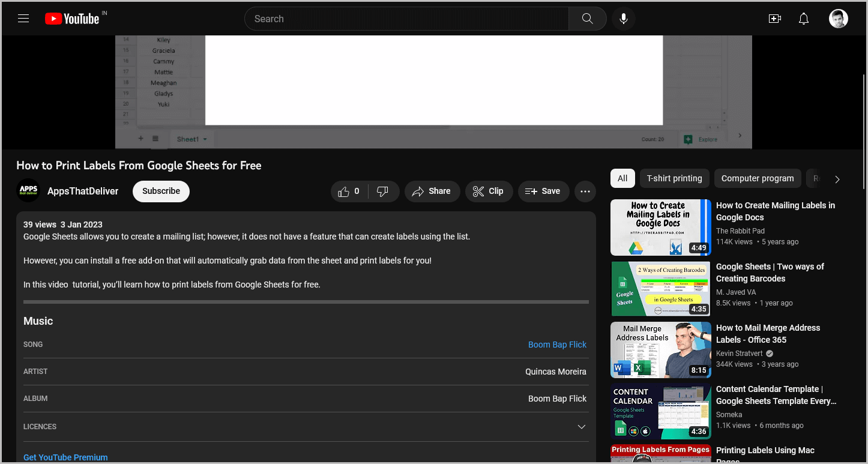
Task: Open the notifications bell
Action: (x=803, y=19)
